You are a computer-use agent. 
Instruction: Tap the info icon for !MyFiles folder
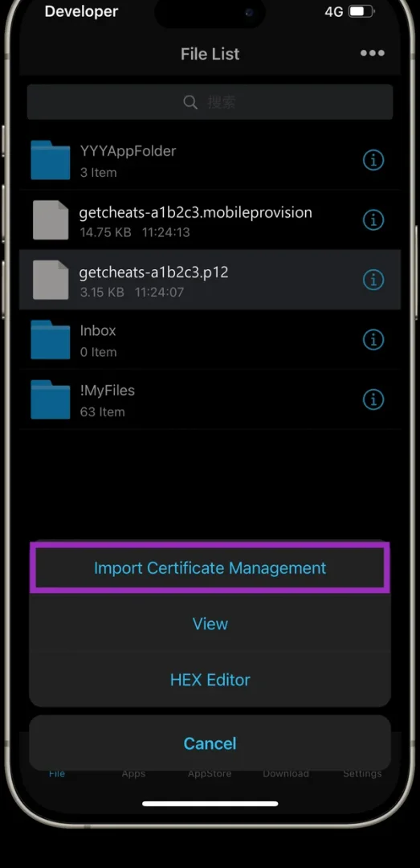click(x=373, y=399)
